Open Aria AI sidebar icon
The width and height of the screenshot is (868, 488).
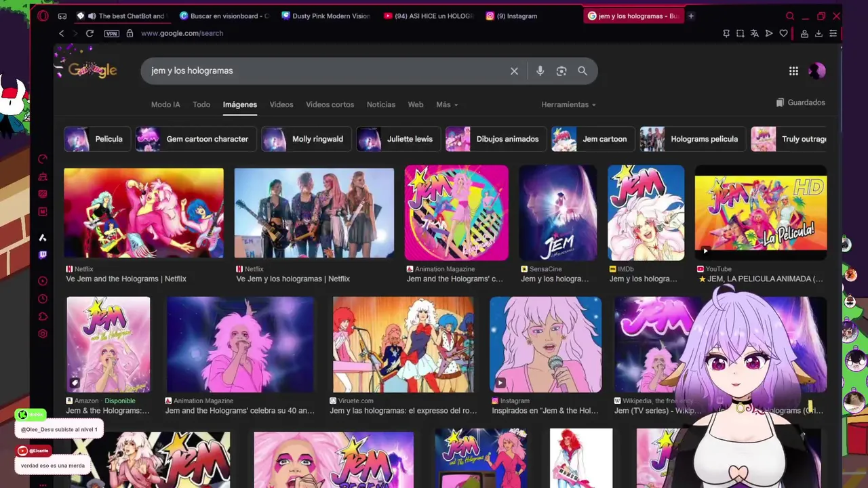[x=43, y=238]
